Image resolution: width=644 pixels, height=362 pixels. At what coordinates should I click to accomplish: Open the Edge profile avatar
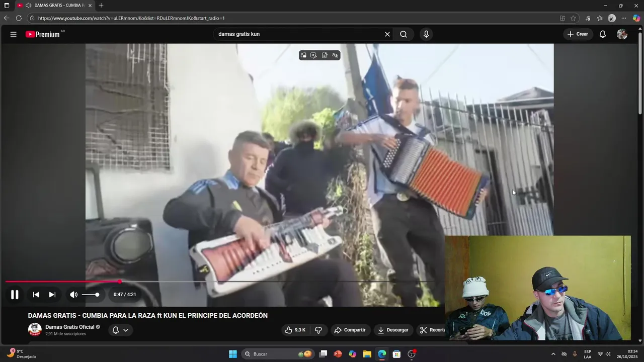[x=612, y=18]
